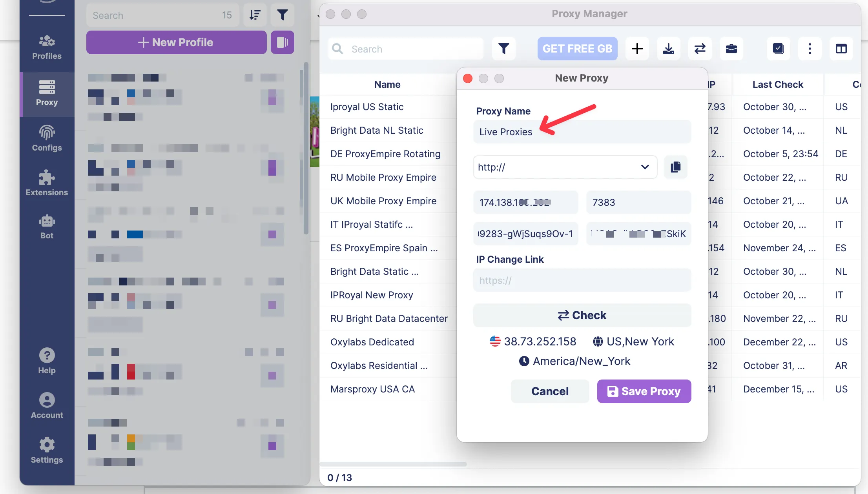
Task: Select the Profiles menu item in sidebar
Action: (x=46, y=47)
